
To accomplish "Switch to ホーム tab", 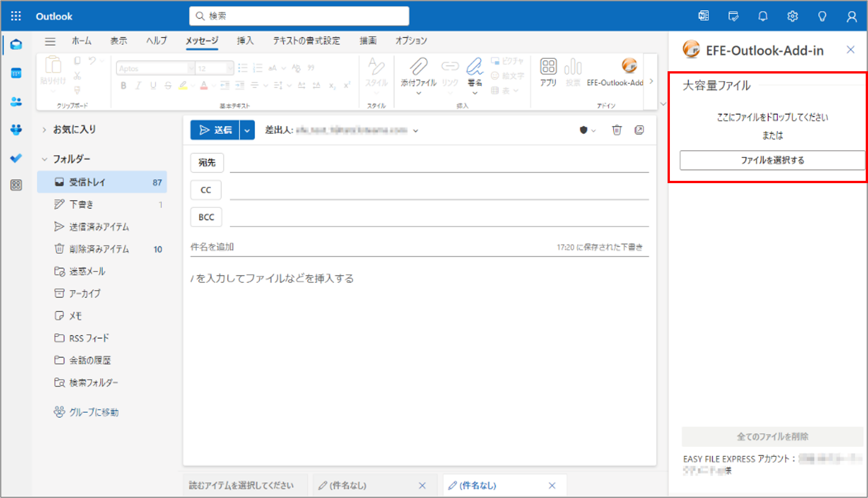I will coord(81,41).
